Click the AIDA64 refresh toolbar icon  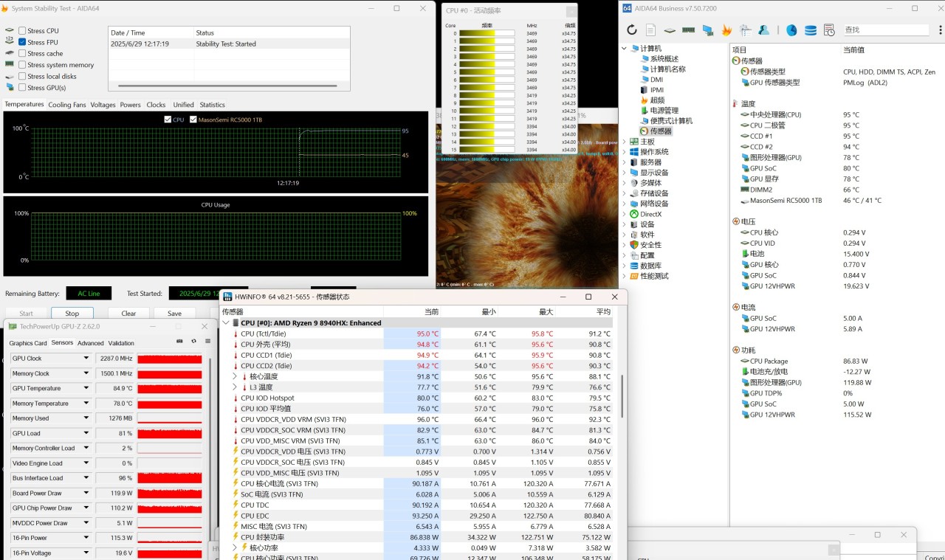pyautogui.click(x=631, y=30)
